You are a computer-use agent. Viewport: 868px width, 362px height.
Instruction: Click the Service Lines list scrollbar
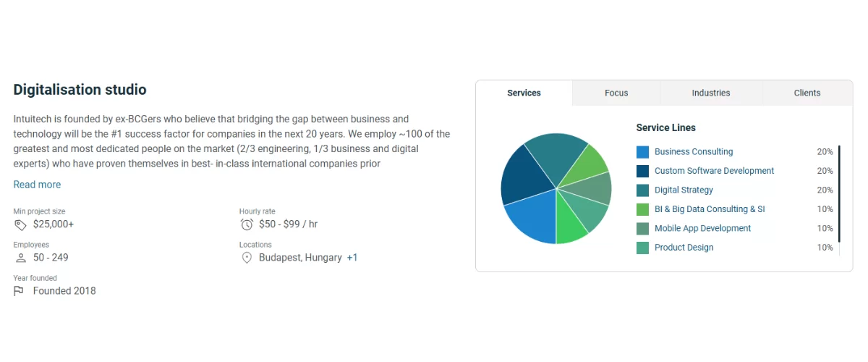839,194
